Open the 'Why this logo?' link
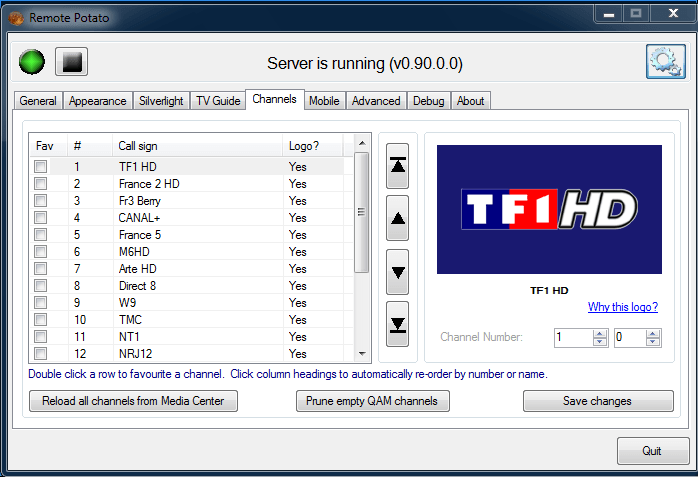 623,307
